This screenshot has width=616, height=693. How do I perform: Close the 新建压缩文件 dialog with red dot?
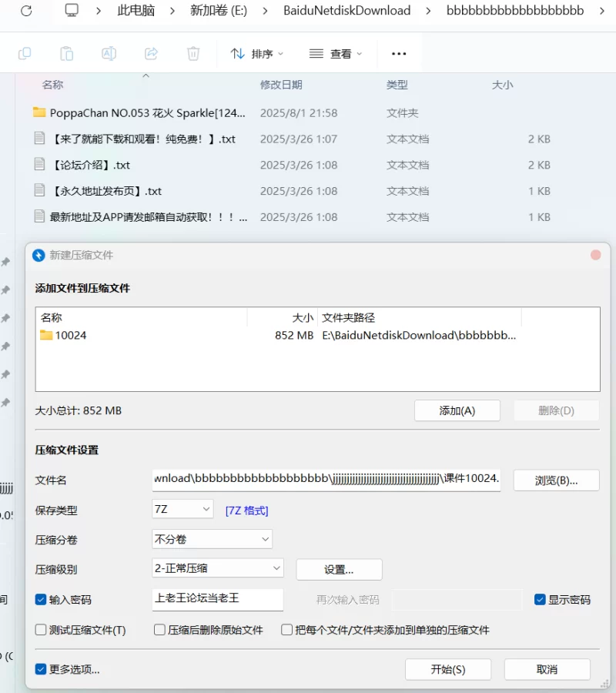pyautogui.click(x=595, y=255)
